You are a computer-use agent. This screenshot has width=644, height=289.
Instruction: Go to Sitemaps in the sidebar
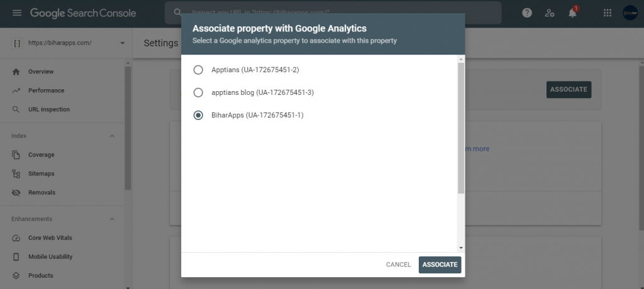tap(42, 173)
